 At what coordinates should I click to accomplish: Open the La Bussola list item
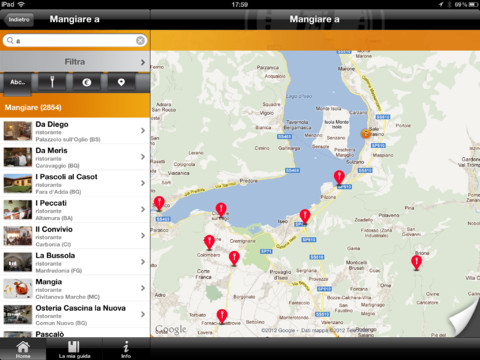[x=75, y=262]
